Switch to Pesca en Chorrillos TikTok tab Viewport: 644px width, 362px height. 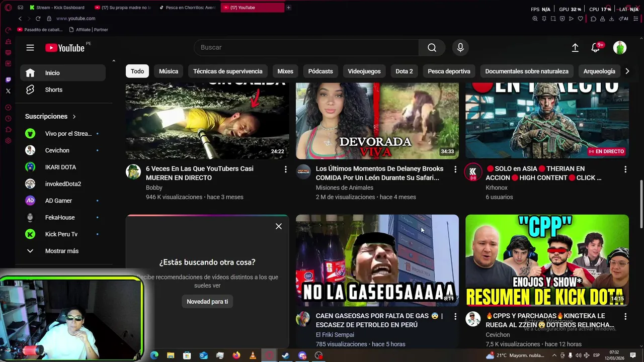(187, 8)
